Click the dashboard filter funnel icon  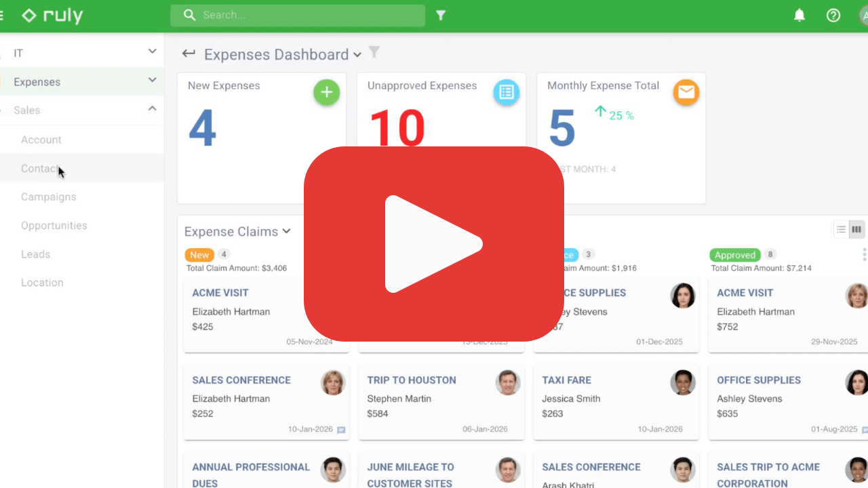(x=374, y=52)
